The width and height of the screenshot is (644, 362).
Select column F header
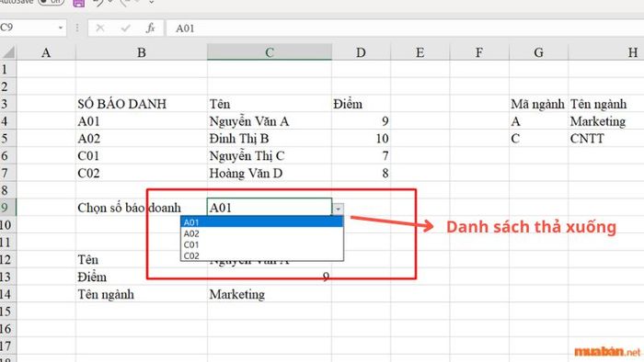click(479, 52)
